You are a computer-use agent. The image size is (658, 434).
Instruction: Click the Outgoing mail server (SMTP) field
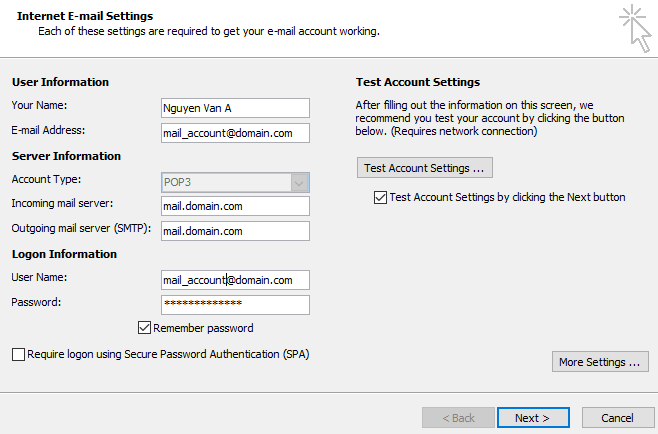(235, 231)
